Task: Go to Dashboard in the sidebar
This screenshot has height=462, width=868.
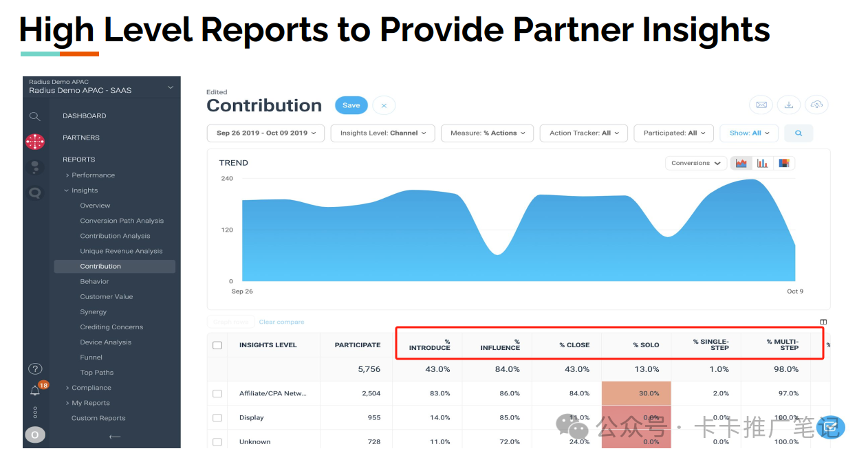Action: point(85,116)
